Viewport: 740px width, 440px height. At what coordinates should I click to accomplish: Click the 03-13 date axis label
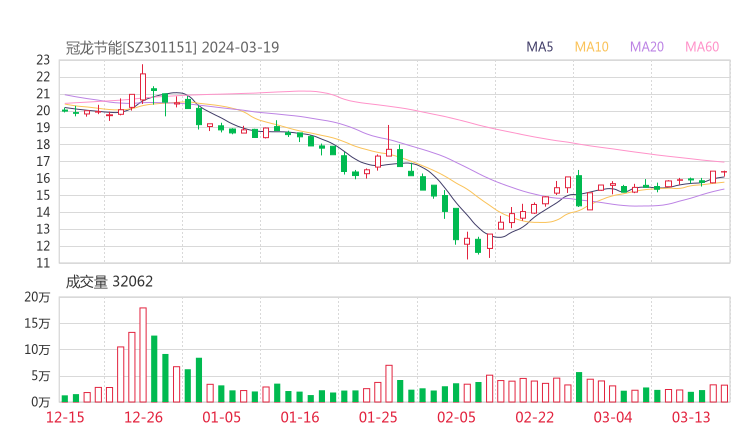(x=691, y=417)
